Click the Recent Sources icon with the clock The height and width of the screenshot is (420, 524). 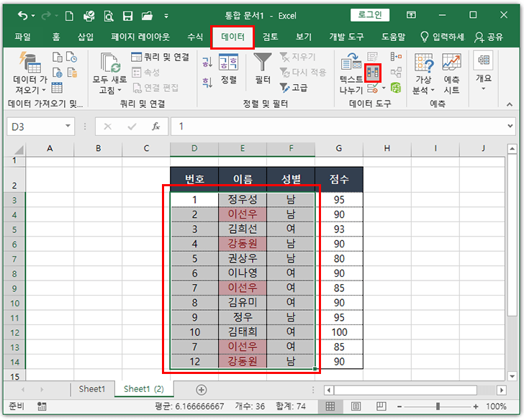click(x=71, y=57)
